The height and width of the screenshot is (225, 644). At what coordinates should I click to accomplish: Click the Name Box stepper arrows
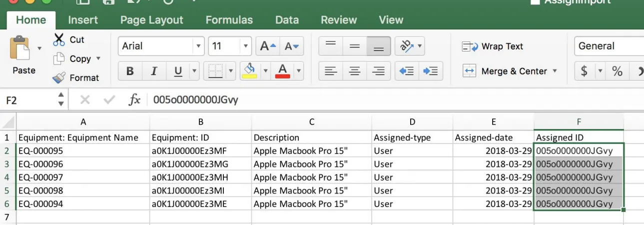point(61,99)
